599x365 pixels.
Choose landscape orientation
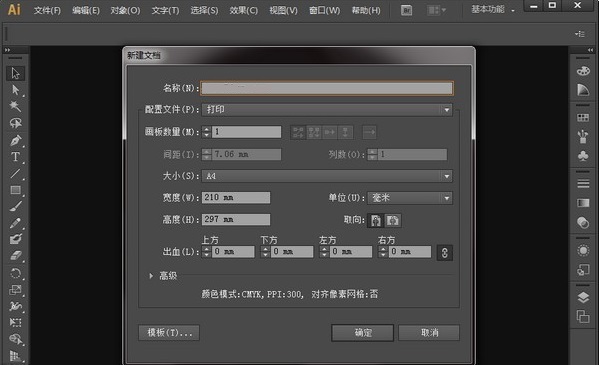(x=393, y=220)
